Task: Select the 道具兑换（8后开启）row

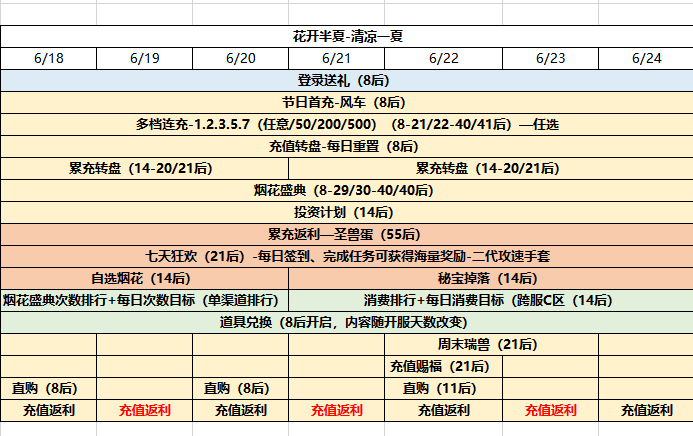Action: 347,322
